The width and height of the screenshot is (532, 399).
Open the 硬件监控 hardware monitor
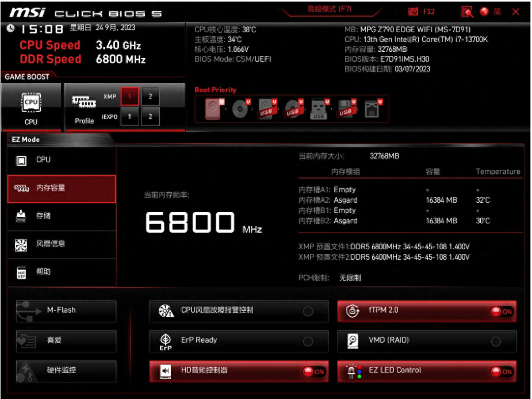pos(66,371)
